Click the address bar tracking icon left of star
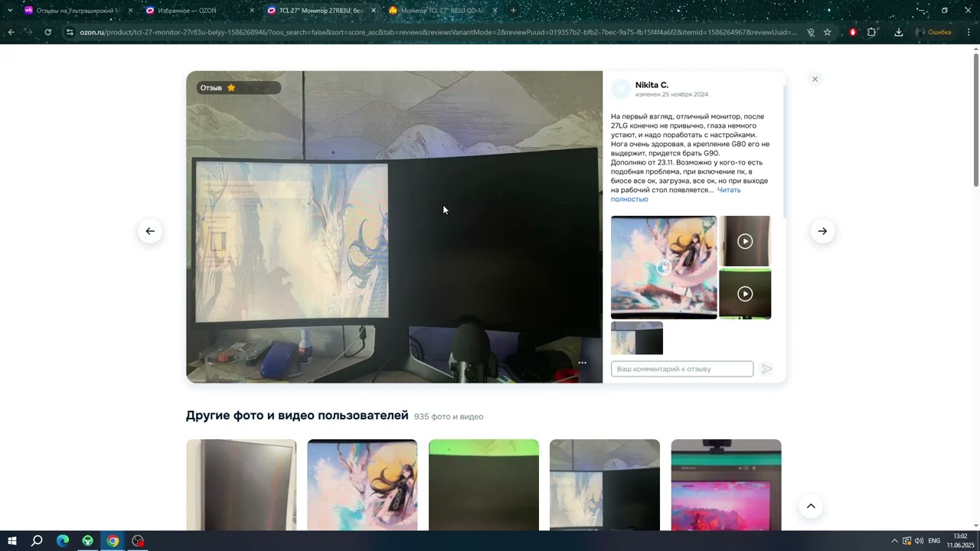980x551 pixels. [811, 32]
